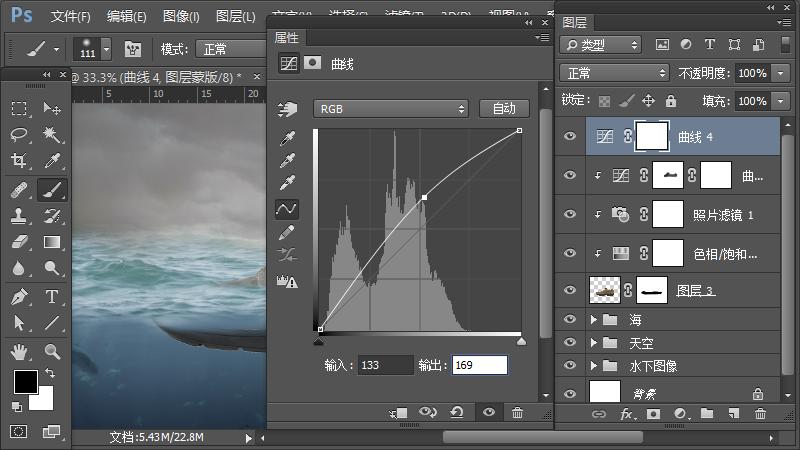This screenshot has height=450, width=800.
Task: Select the Clone Stamp tool
Action: (19, 216)
